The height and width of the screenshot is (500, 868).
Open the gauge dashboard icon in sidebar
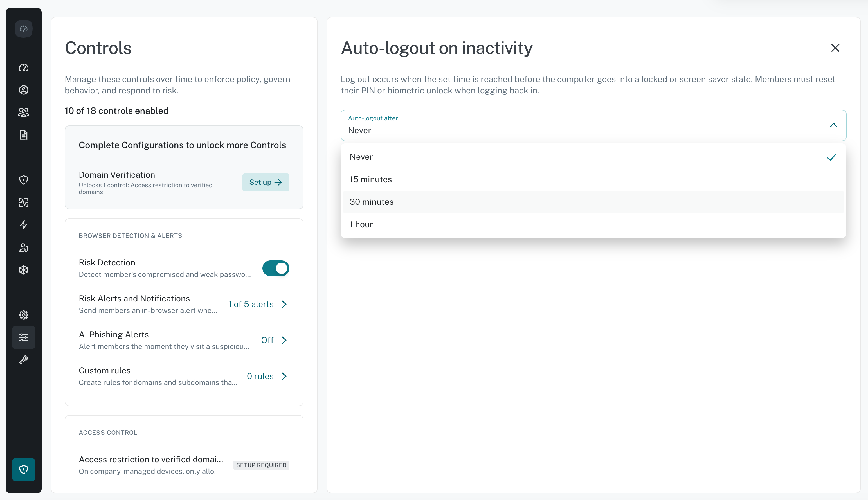tap(23, 68)
